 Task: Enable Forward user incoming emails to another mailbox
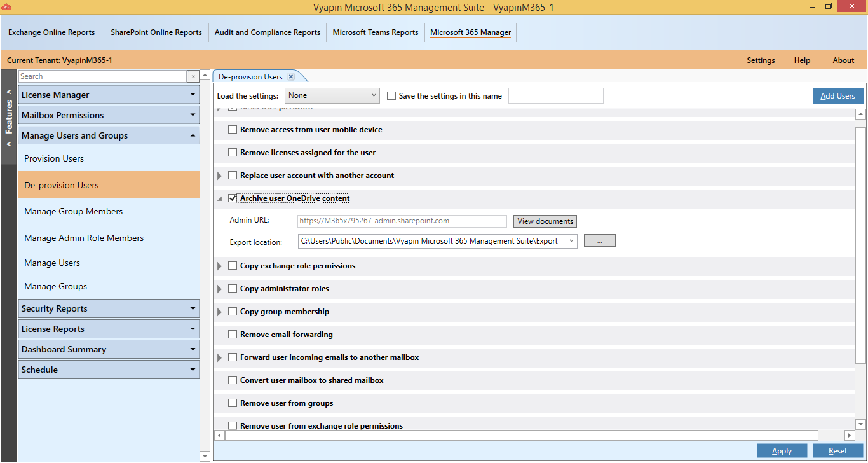pyautogui.click(x=233, y=357)
